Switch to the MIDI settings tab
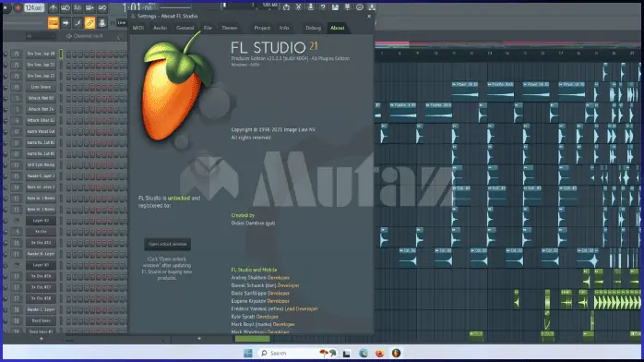 [138, 28]
